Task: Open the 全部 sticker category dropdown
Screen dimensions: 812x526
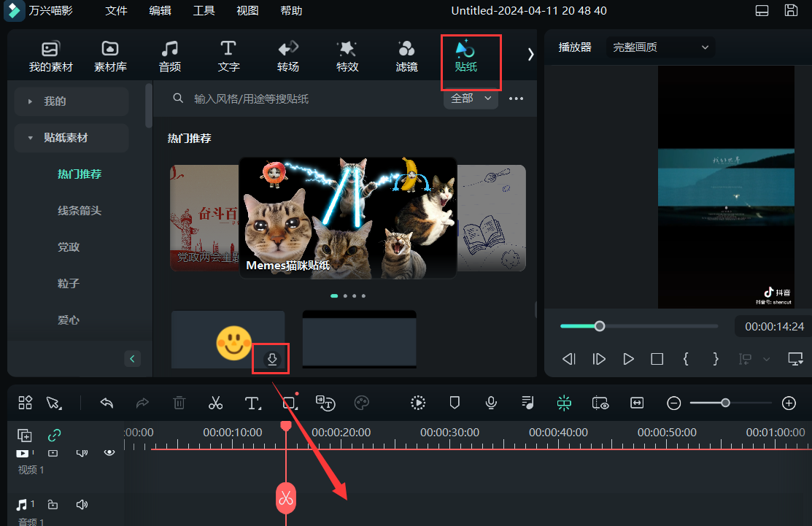Action: point(471,97)
